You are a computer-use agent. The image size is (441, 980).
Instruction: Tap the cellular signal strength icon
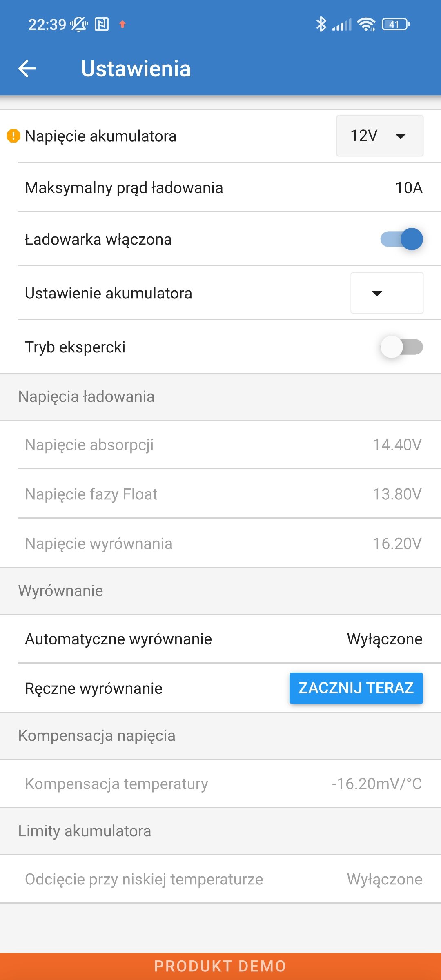pyautogui.click(x=342, y=25)
